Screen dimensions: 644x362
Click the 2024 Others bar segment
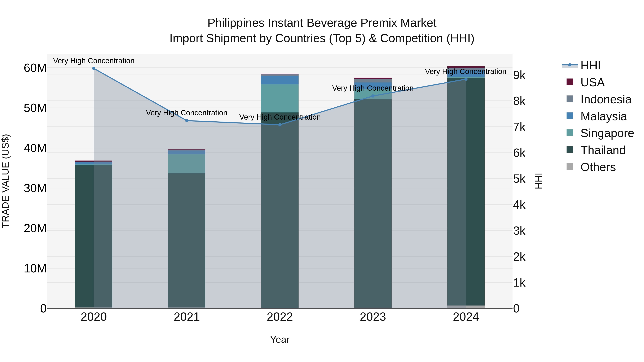click(466, 307)
